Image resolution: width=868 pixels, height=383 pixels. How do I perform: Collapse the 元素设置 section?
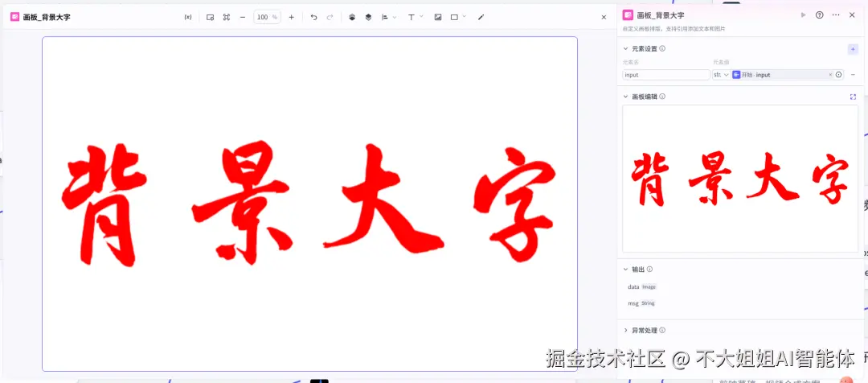coord(625,49)
